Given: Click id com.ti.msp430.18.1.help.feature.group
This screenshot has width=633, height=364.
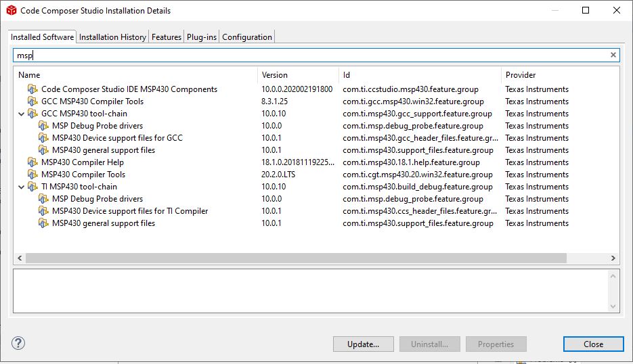Looking at the screenshot, I should (411, 162).
